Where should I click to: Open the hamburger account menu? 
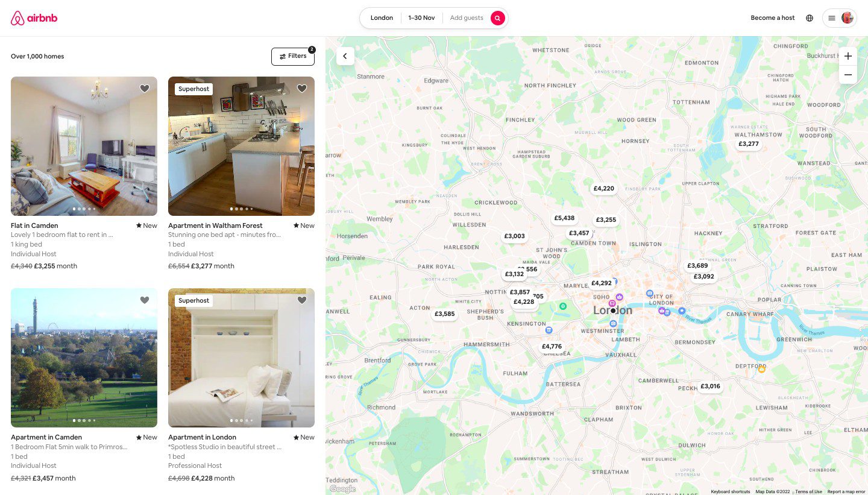pyautogui.click(x=832, y=18)
